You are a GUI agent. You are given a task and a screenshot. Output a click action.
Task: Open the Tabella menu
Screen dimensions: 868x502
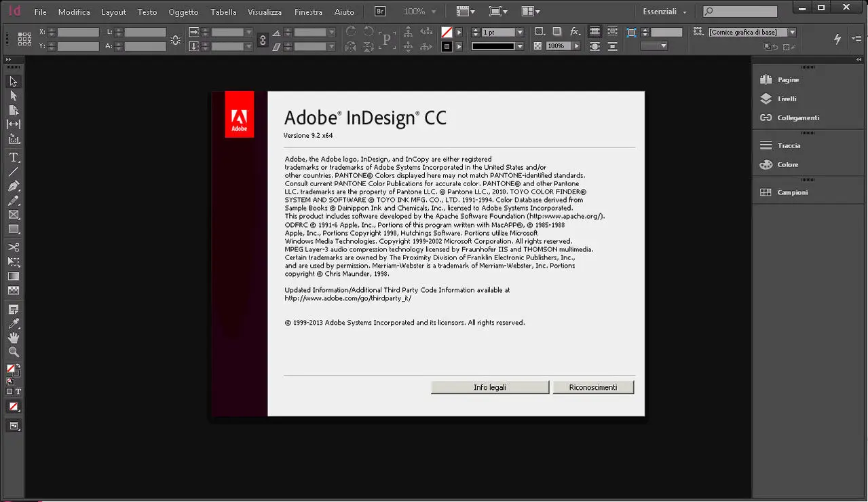[x=224, y=12]
